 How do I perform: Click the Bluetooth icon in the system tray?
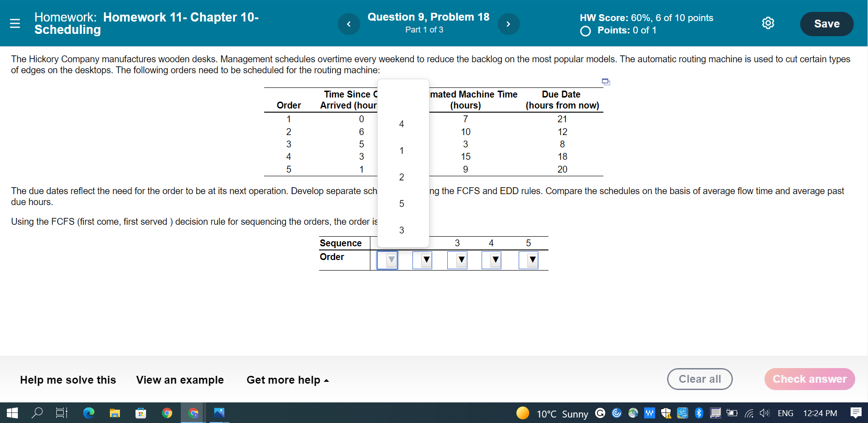[699, 413]
